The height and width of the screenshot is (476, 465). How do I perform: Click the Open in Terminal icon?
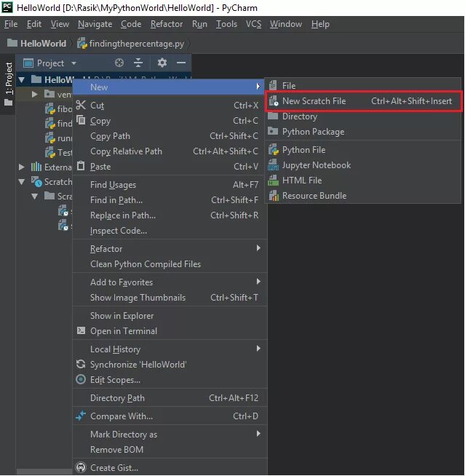81,330
